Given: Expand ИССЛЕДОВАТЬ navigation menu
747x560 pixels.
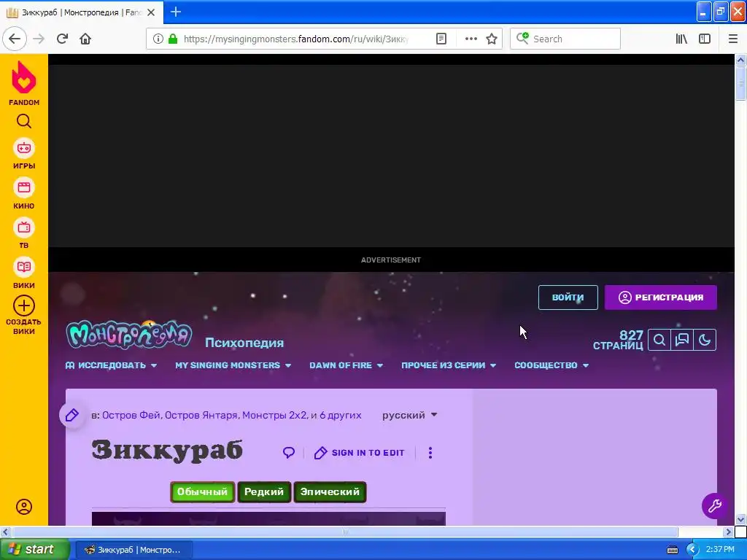Looking at the screenshot, I should [112, 365].
